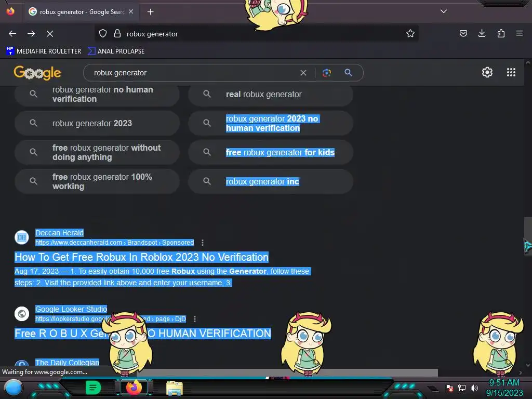
Task: Open the second bookmarks toolbar item
Action: [x=116, y=51]
